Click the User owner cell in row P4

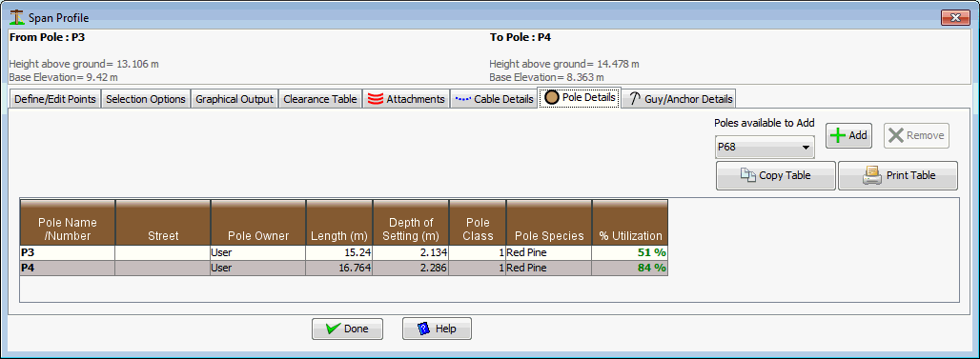click(258, 268)
